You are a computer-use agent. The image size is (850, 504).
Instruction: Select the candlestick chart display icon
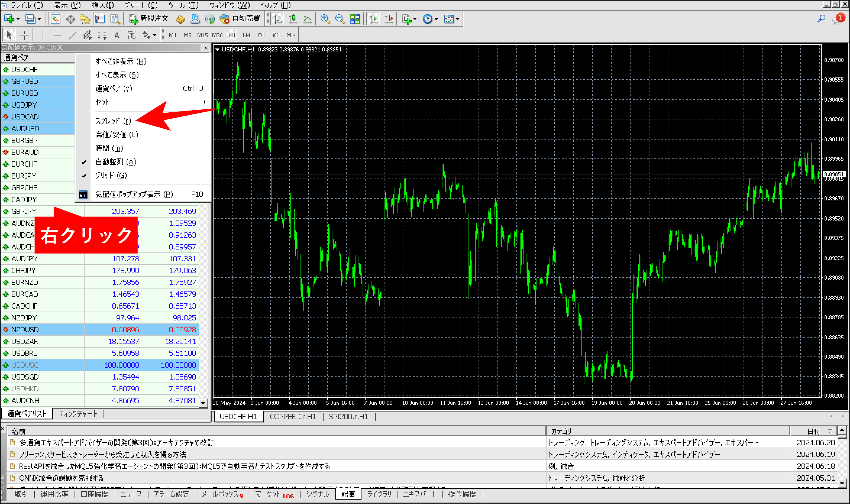(x=293, y=19)
